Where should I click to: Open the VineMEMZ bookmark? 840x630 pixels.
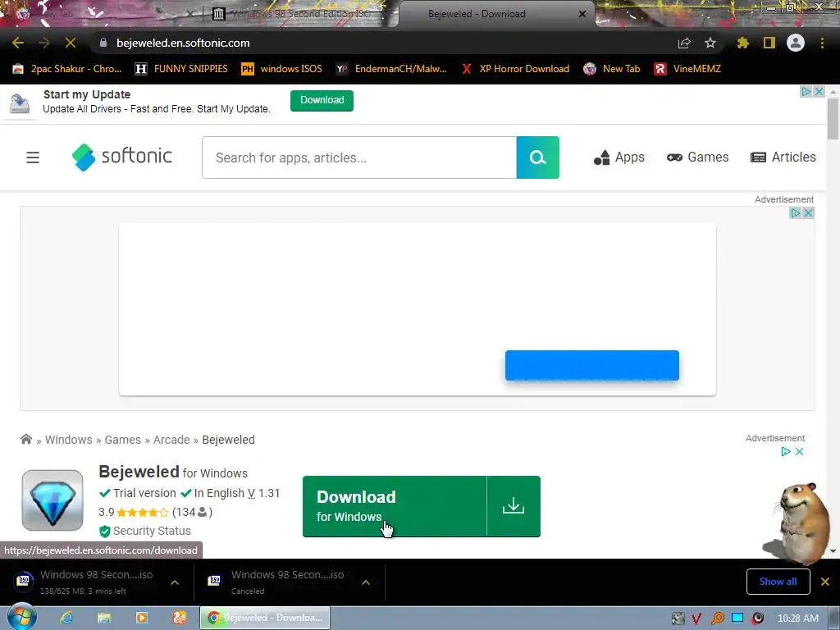click(688, 69)
